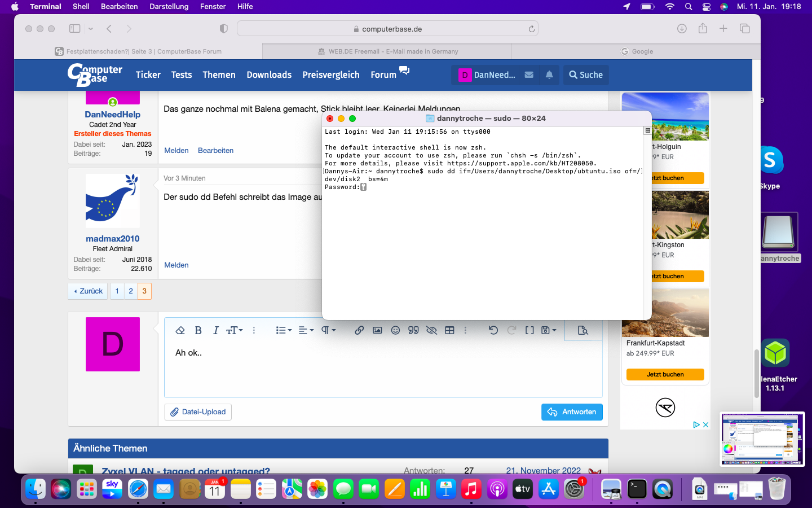Click the Jetzt buchen button for Frankfurt-Kapstadt
This screenshot has height=508, width=812.
665,375
